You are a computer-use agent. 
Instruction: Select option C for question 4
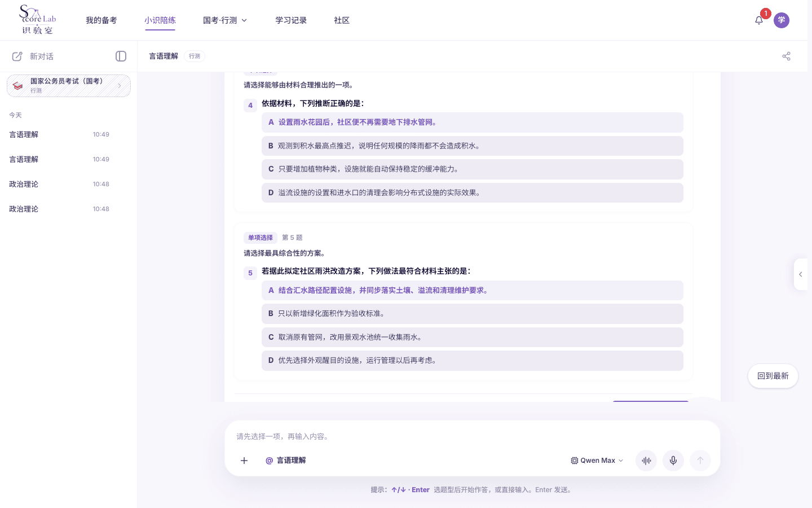click(x=473, y=169)
